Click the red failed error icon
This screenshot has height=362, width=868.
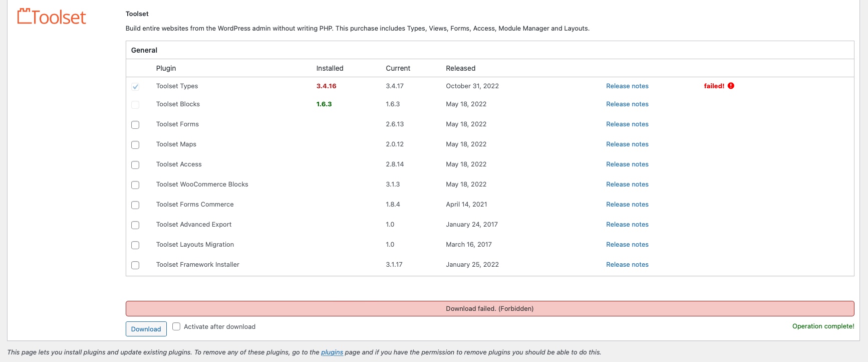731,86
